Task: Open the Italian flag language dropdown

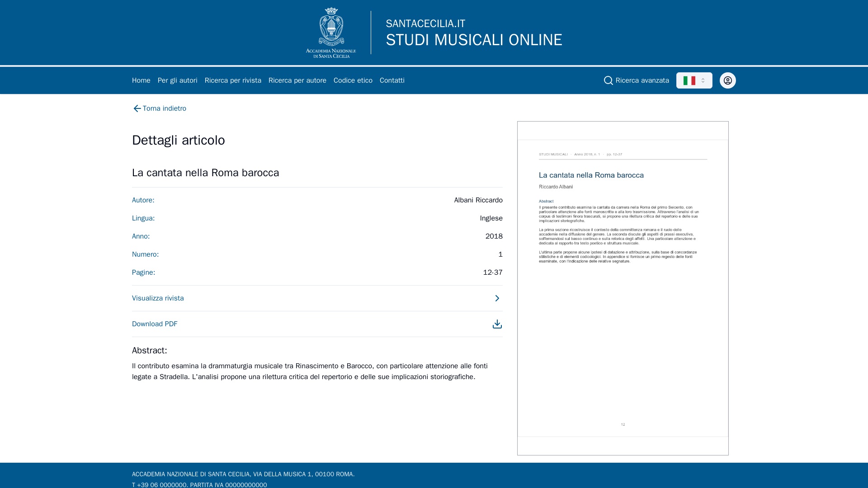Action: coord(694,80)
